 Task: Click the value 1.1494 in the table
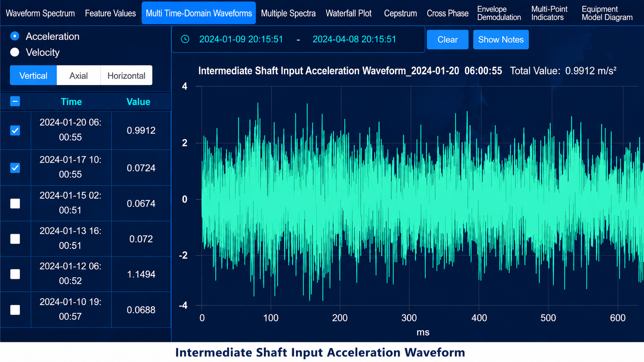pyautogui.click(x=141, y=274)
